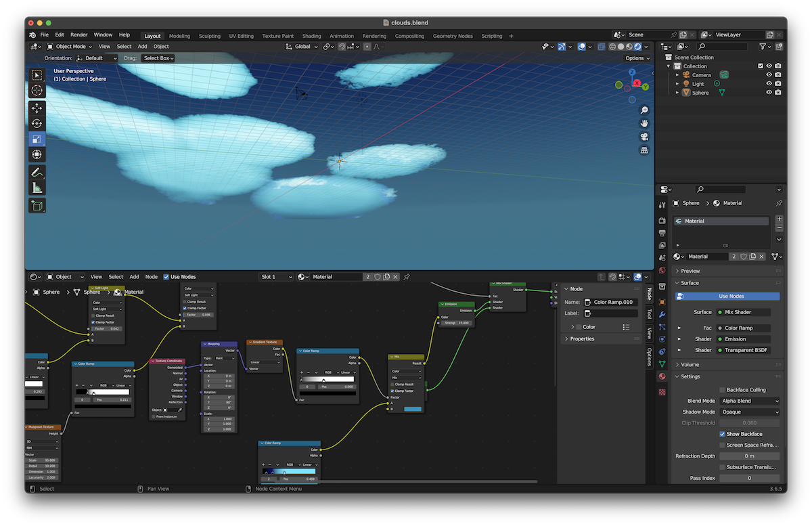Screen dimensions: 812x526
Task: Add a material slot with plus button
Action: [x=779, y=219]
